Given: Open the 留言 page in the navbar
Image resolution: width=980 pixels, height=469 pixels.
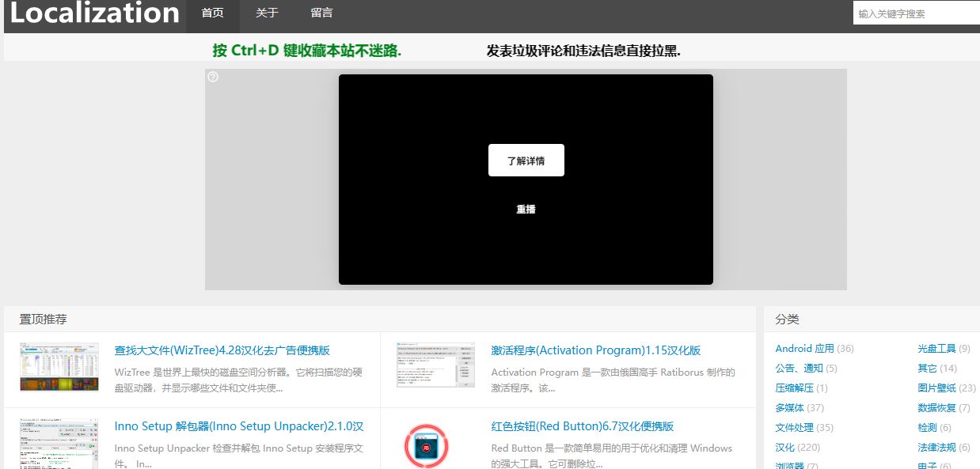Looking at the screenshot, I should pos(321,13).
